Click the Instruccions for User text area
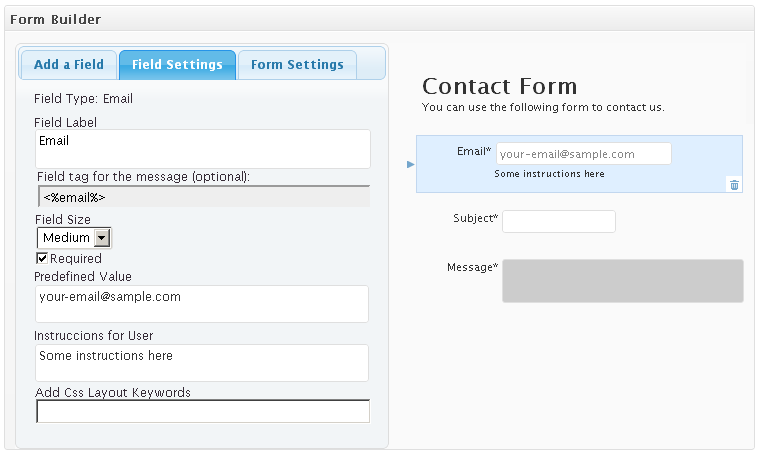Image resolution: width=758 pixels, height=453 pixels. pos(202,363)
